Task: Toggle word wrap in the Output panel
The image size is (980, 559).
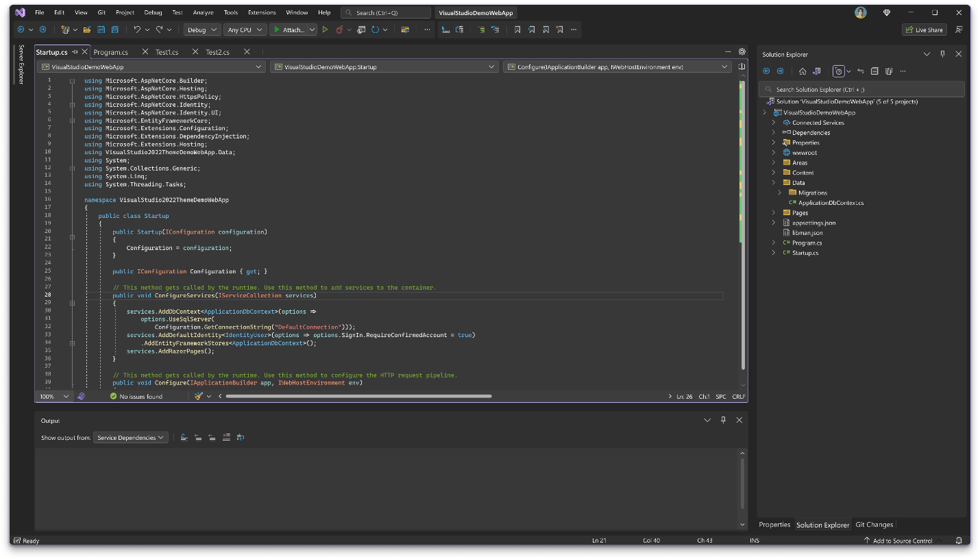Action: click(241, 437)
